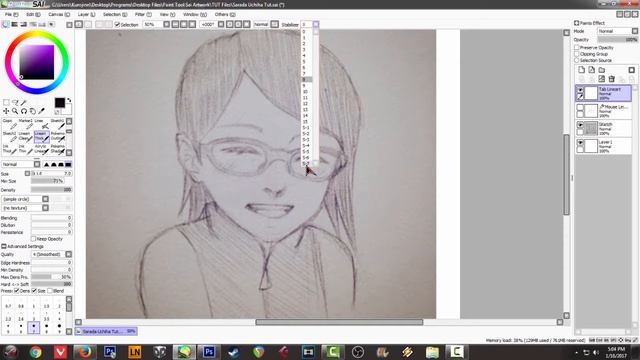Select flat brush edge shape
The width and height of the screenshot is (640, 360).
point(68,164)
